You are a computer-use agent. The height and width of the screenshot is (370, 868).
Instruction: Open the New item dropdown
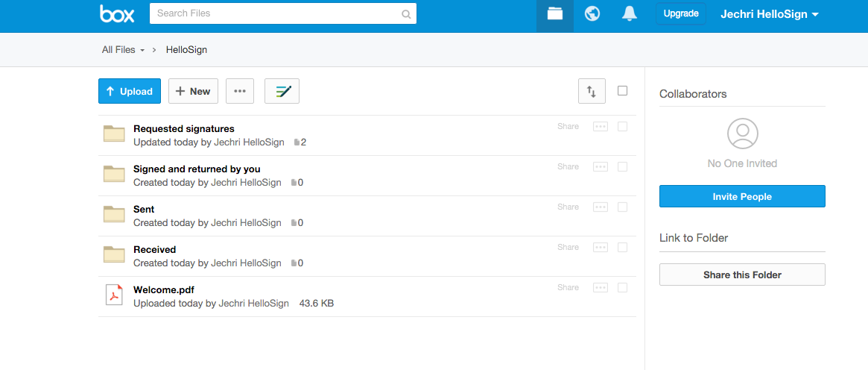(193, 91)
